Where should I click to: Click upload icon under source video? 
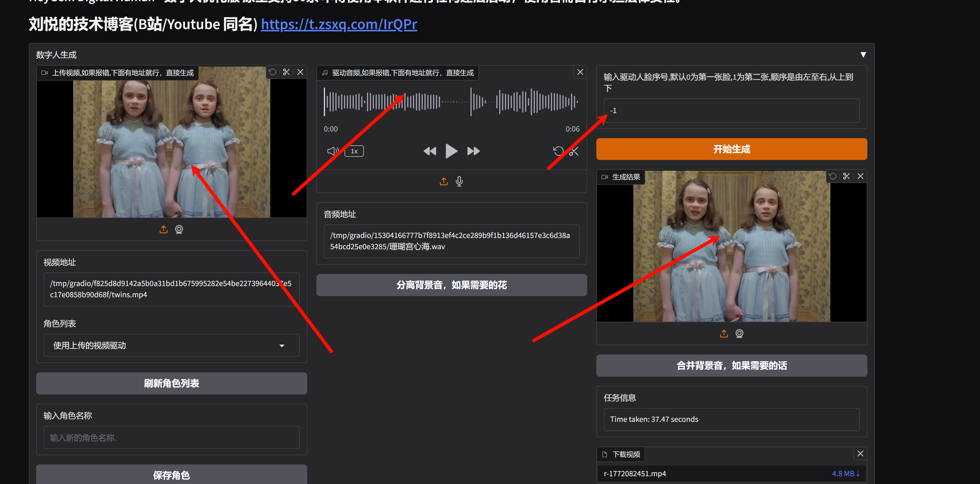[163, 229]
